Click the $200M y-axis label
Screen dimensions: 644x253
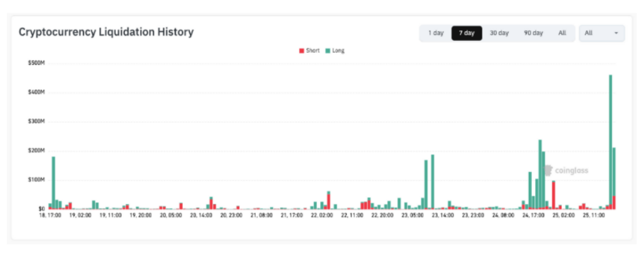tap(36, 151)
